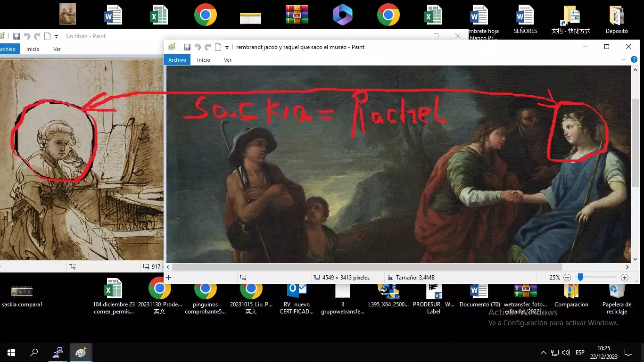The height and width of the screenshot is (362, 644).
Task: Create new file in Sin título Paint window
Action: [47, 36]
